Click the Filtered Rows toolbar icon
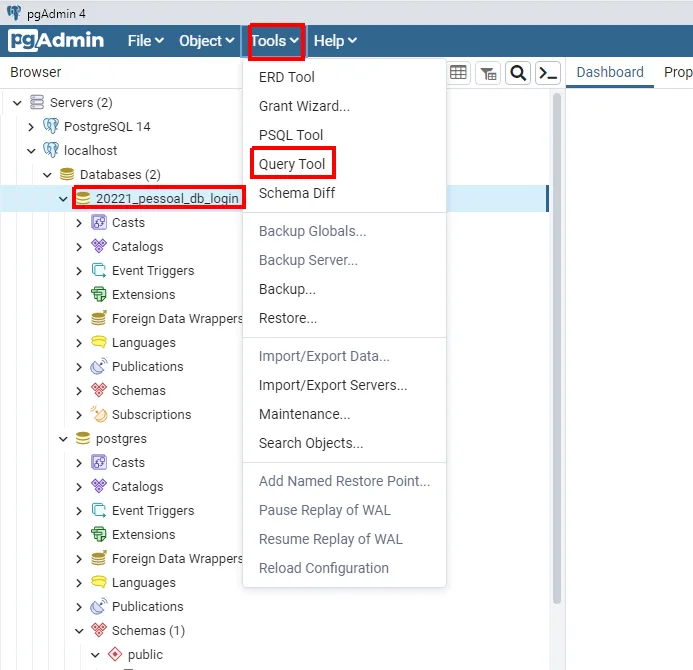 point(488,72)
